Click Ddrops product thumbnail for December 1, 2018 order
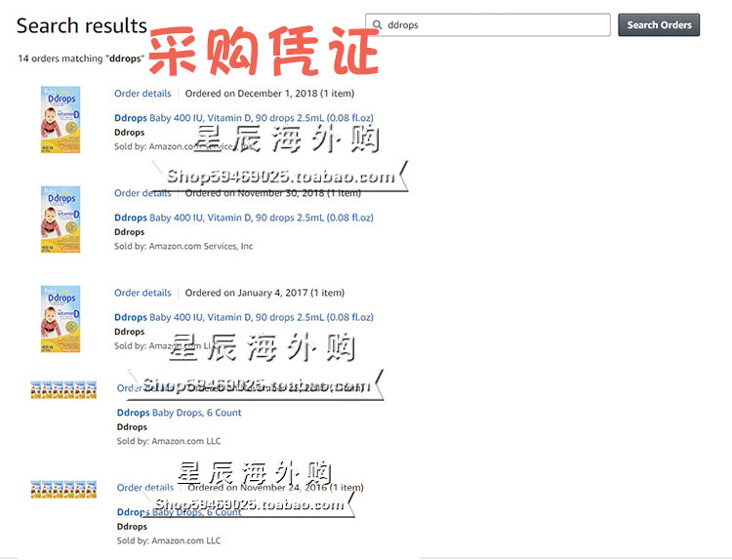732x560 pixels. (x=61, y=119)
